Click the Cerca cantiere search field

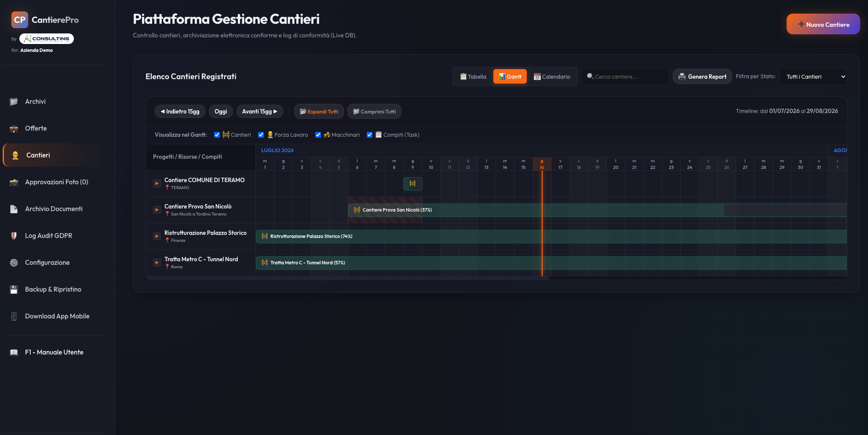click(625, 77)
